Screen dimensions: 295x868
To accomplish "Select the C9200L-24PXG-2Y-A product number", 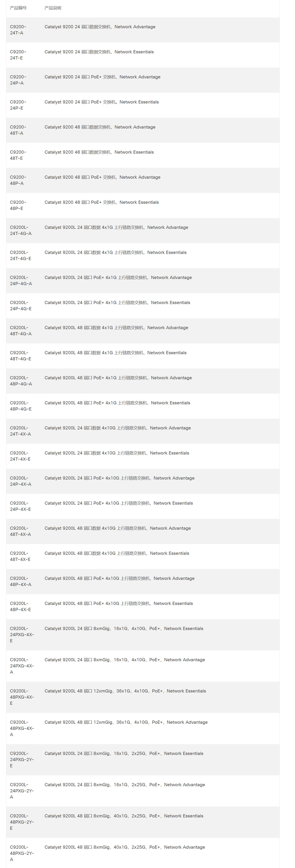I will click(x=22, y=790).
